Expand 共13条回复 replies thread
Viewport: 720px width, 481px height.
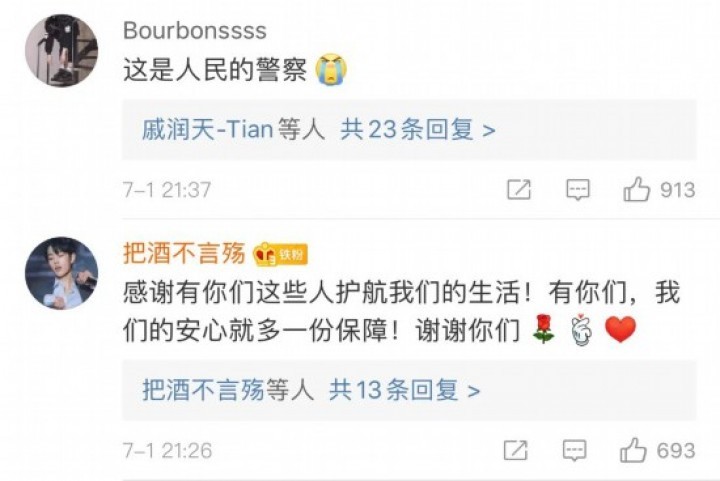click(405, 390)
